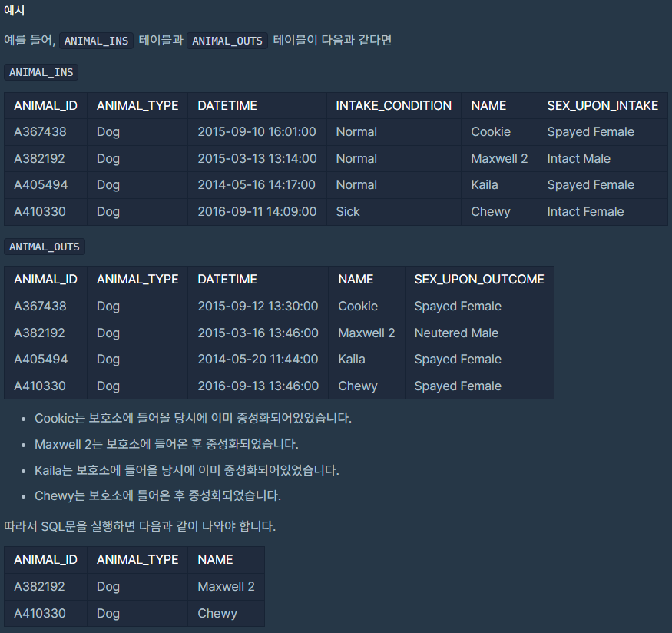
Task: Click the bullet sentence beginning with Cookie는
Action: [x=193, y=418]
